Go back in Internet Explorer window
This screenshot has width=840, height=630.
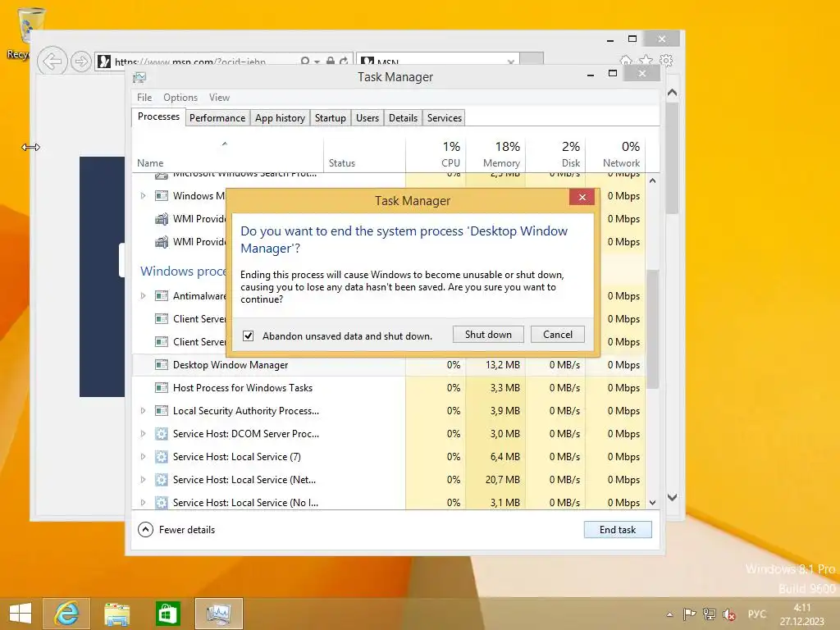pyautogui.click(x=52, y=62)
